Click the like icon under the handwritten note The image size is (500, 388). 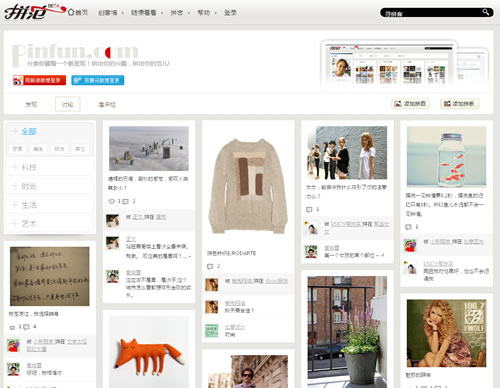coord(12,327)
